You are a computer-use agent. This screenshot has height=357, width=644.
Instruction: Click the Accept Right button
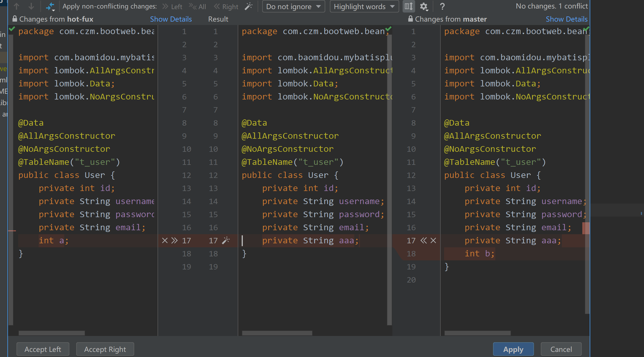[105, 349]
